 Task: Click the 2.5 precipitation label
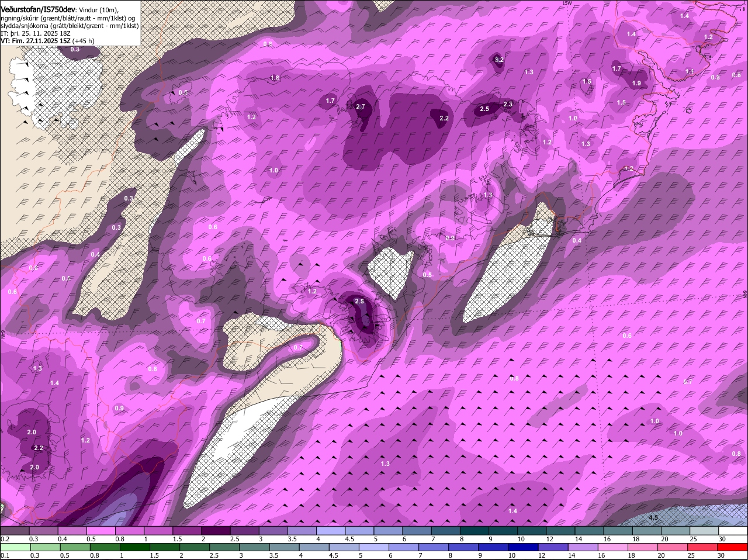pyautogui.click(x=484, y=109)
